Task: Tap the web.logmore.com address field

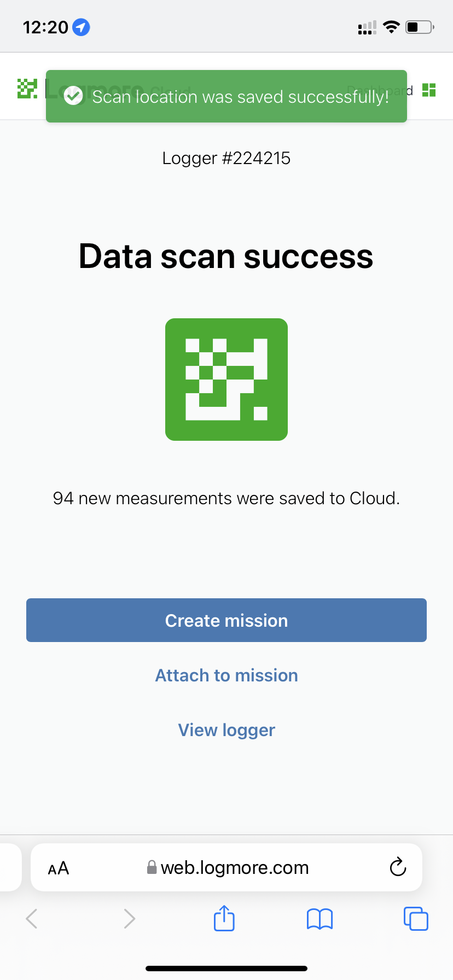Action: tap(235, 868)
